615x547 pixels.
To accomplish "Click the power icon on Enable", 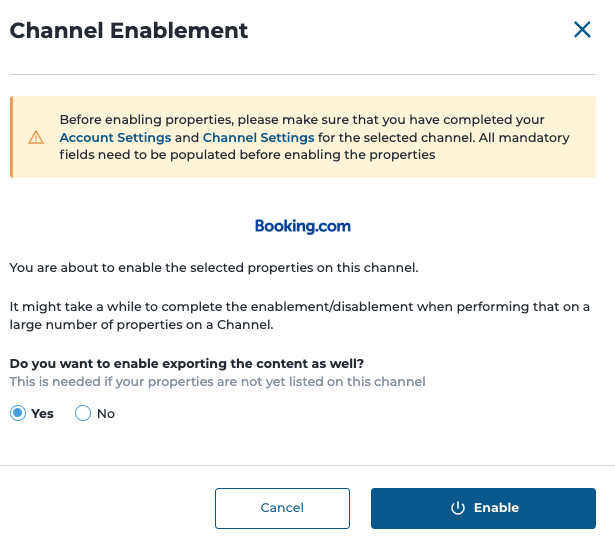I will tap(458, 508).
